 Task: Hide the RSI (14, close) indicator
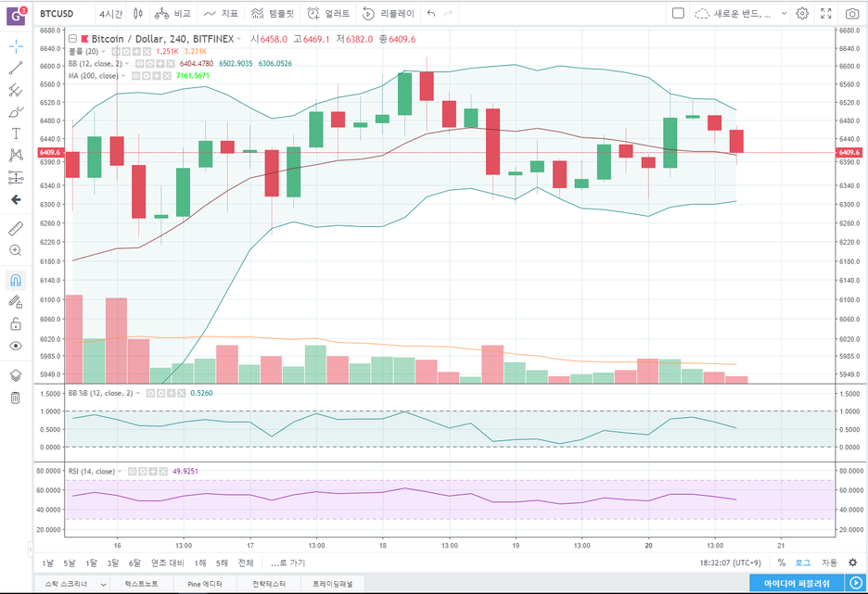pos(133,472)
